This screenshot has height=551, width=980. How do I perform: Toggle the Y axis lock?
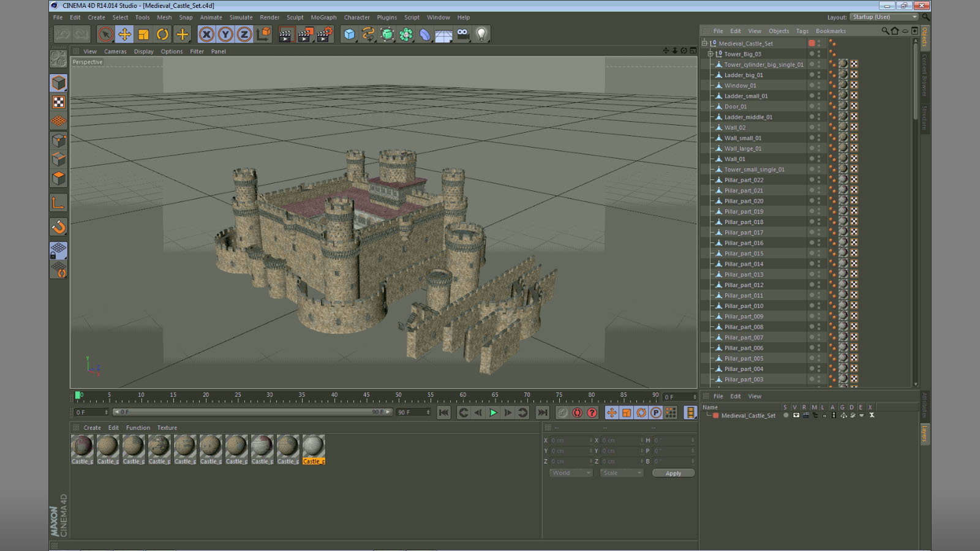tap(225, 34)
